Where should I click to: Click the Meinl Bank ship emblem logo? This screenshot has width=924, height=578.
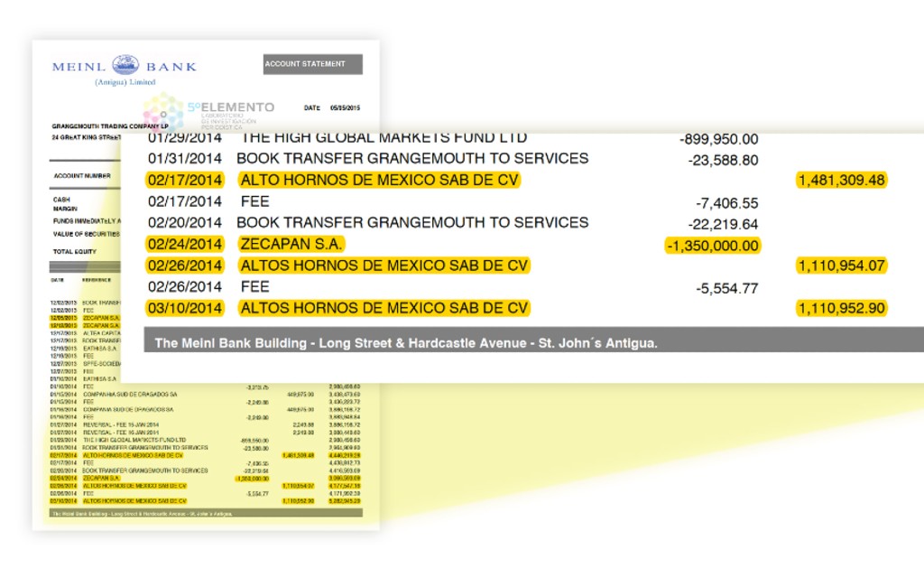tap(125, 65)
